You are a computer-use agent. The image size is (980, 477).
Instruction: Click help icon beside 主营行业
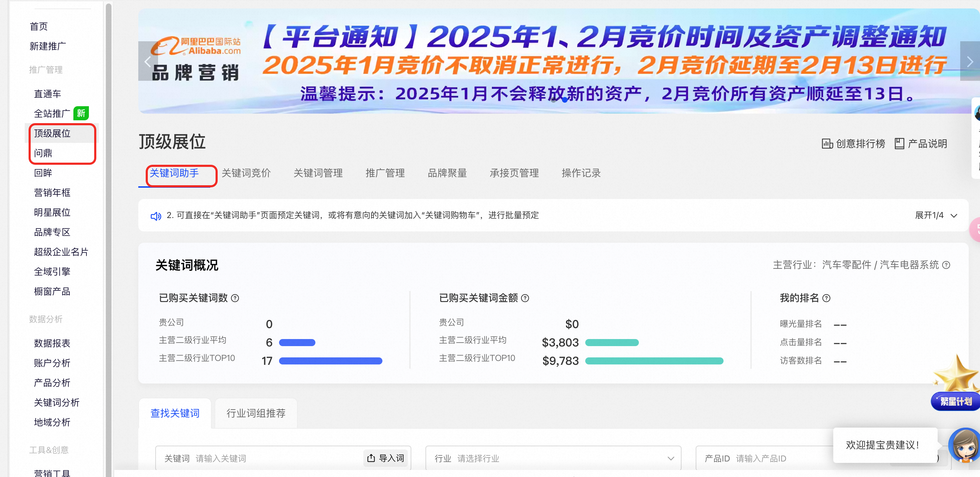coord(946,265)
